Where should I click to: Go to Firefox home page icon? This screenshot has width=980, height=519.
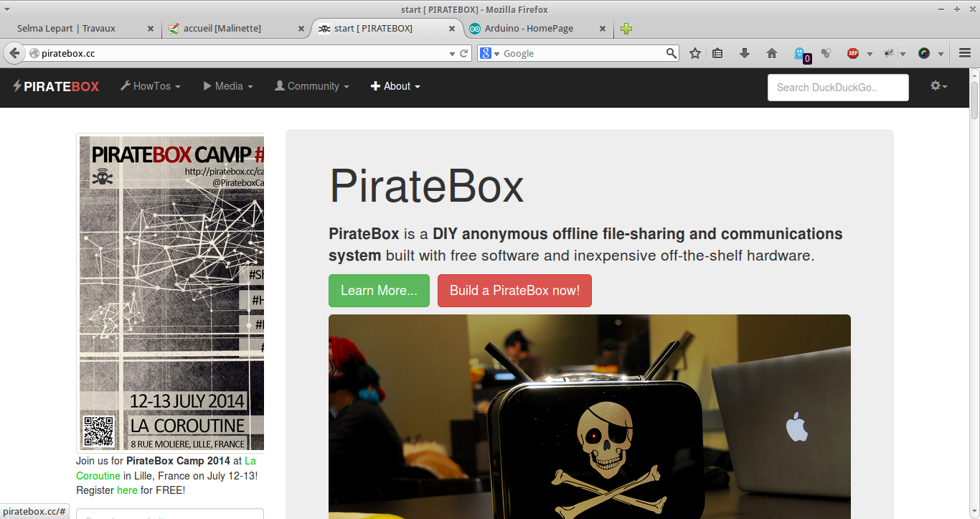772,53
